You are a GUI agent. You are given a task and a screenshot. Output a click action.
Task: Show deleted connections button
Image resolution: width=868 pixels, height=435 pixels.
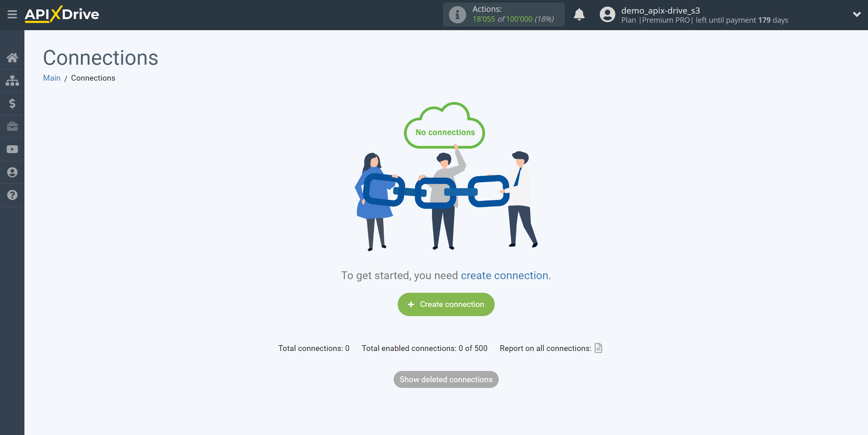[446, 379]
